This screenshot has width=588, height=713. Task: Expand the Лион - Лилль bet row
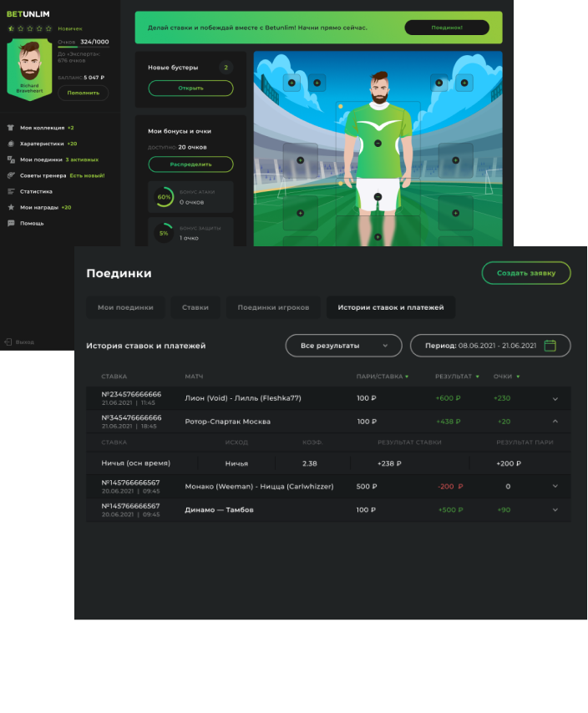tap(555, 399)
